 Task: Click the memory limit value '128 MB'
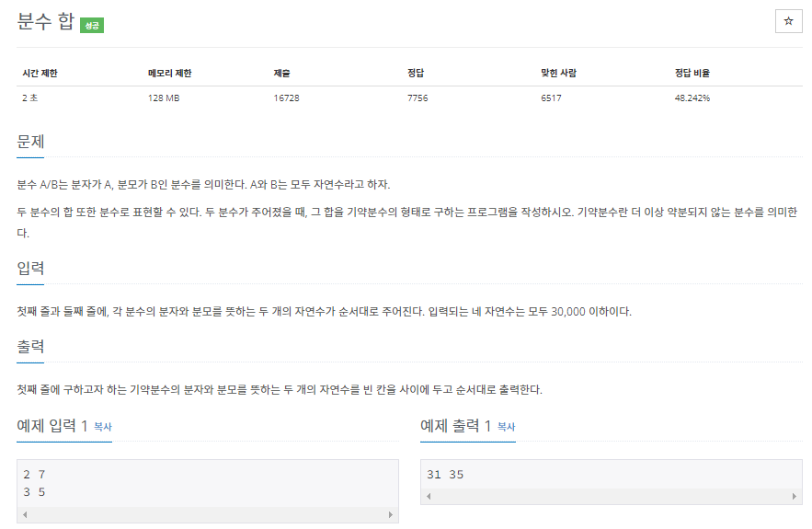click(x=164, y=98)
